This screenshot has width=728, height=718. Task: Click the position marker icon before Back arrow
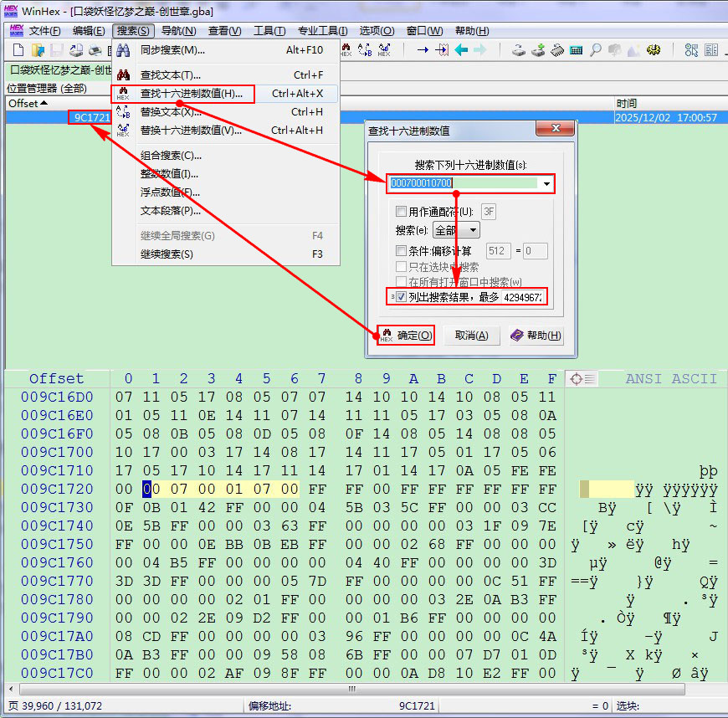tap(442, 49)
